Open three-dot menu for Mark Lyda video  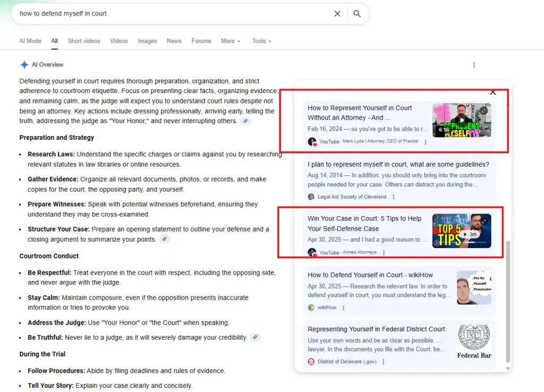(x=426, y=142)
